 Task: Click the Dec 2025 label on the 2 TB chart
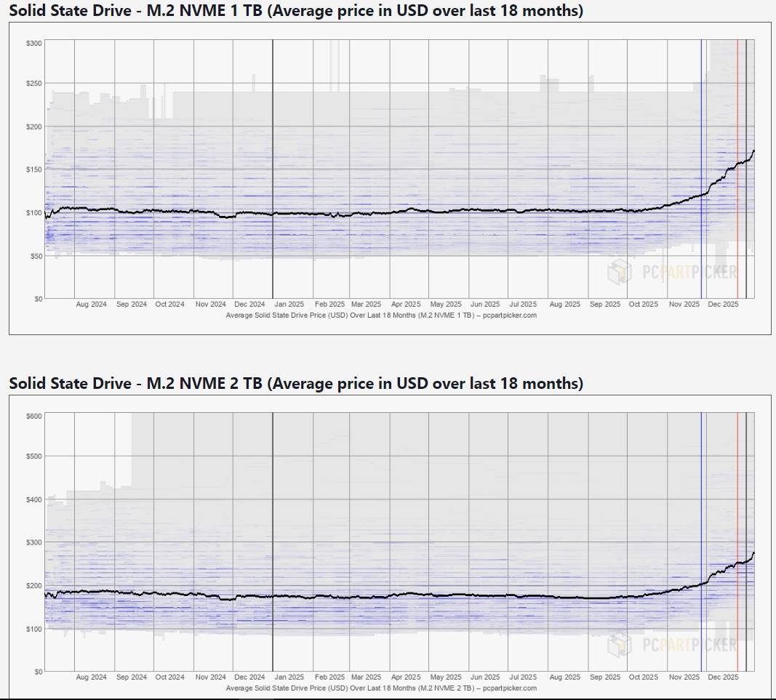(x=723, y=677)
